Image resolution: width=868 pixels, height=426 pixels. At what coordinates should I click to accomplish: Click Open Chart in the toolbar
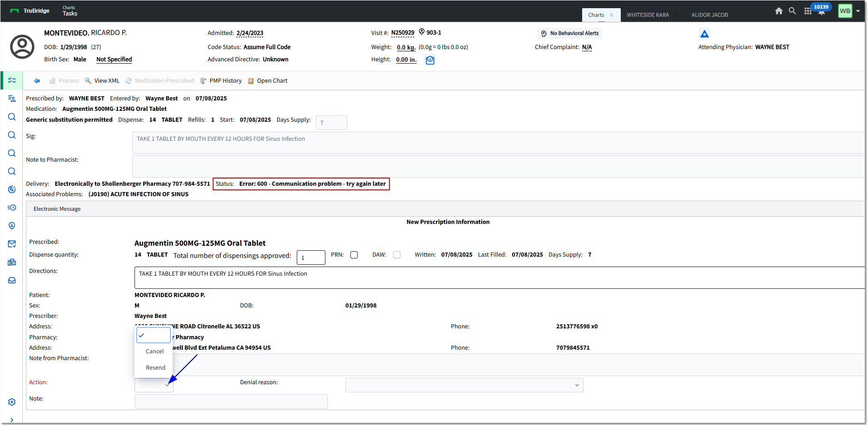pyautogui.click(x=268, y=81)
